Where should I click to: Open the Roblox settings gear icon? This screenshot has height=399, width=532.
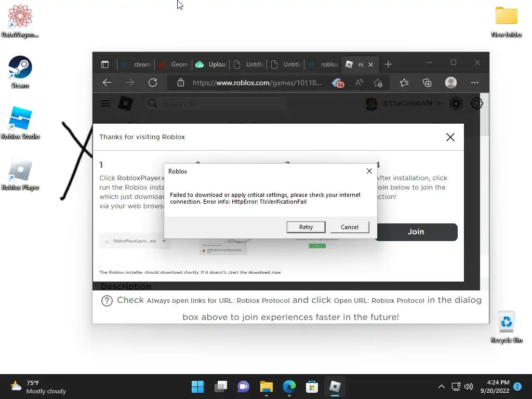click(476, 103)
